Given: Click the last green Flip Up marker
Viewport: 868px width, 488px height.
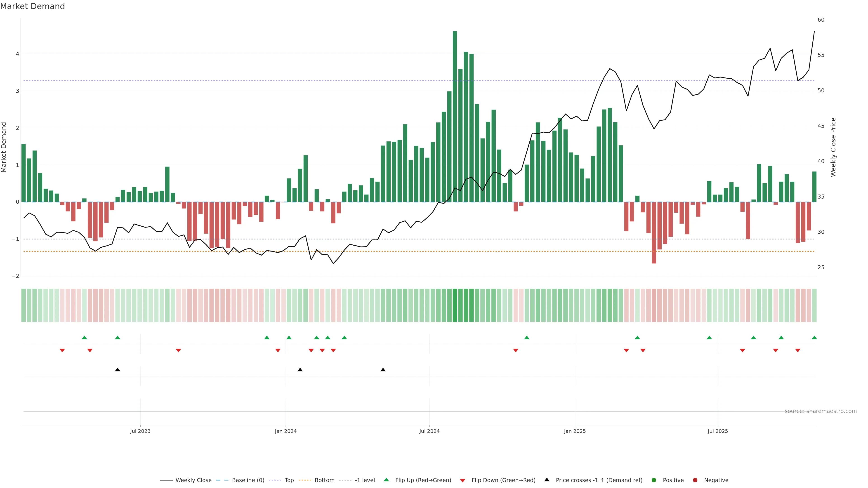Looking at the screenshot, I should tap(814, 338).
